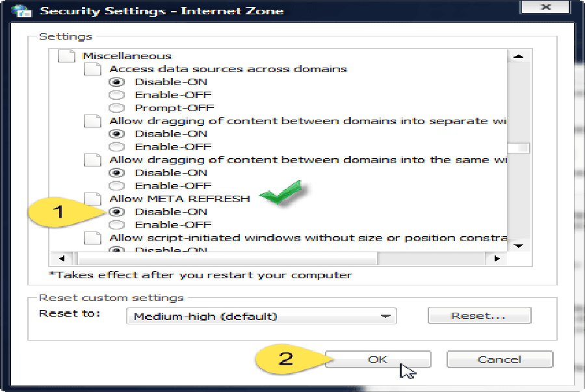Click icon beside dragging content into separate windows

tap(92, 121)
